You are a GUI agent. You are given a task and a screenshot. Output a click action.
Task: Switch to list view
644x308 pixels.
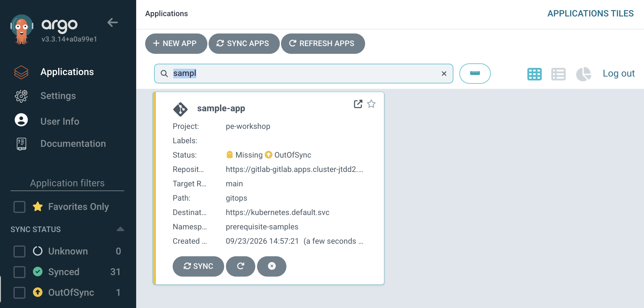(558, 74)
